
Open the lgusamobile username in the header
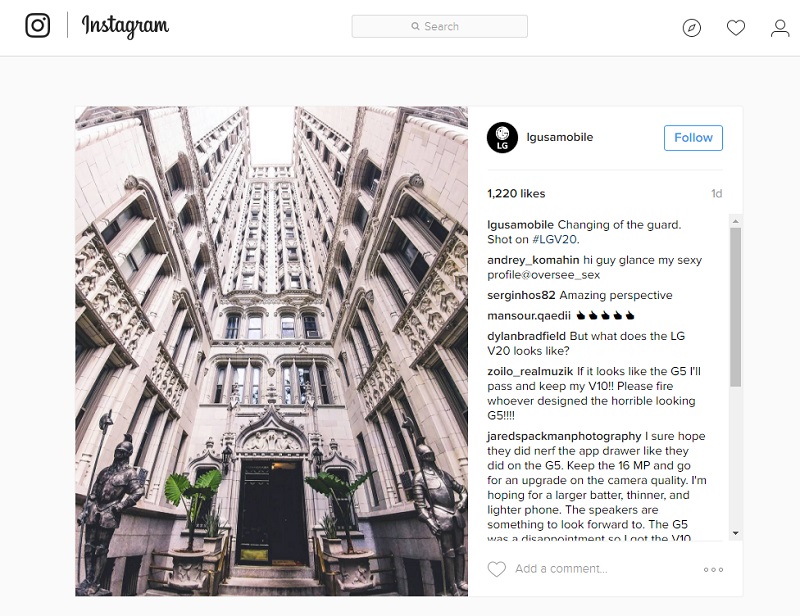[560, 137]
